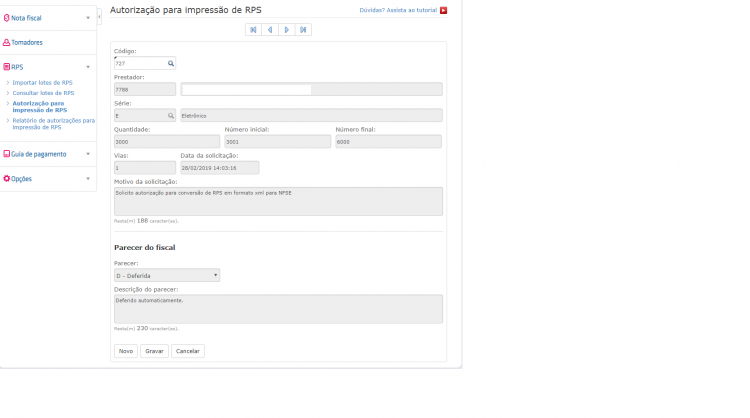Click the Guia de pagamento icon

point(6,154)
